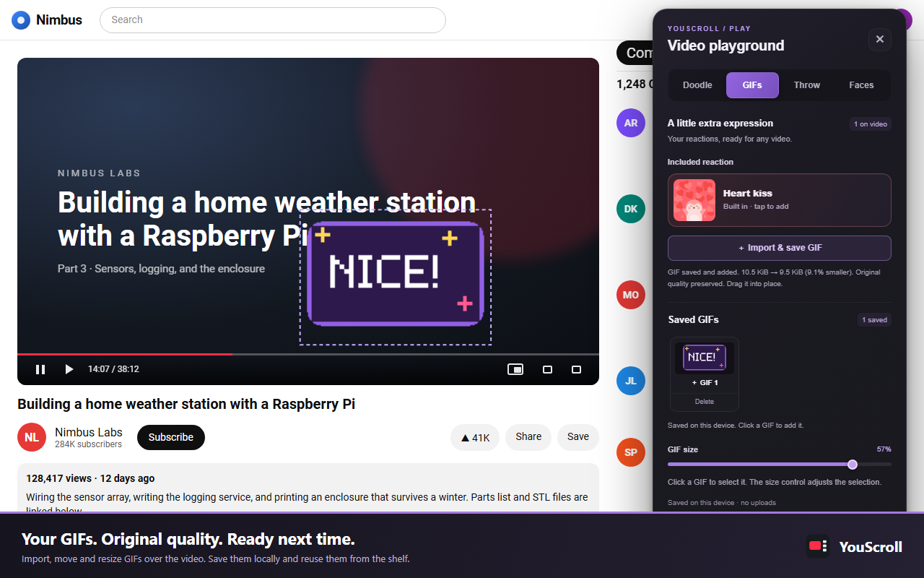Image resolution: width=924 pixels, height=578 pixels.
Task: Close the Video playground panel
Action: pos(879,40)
